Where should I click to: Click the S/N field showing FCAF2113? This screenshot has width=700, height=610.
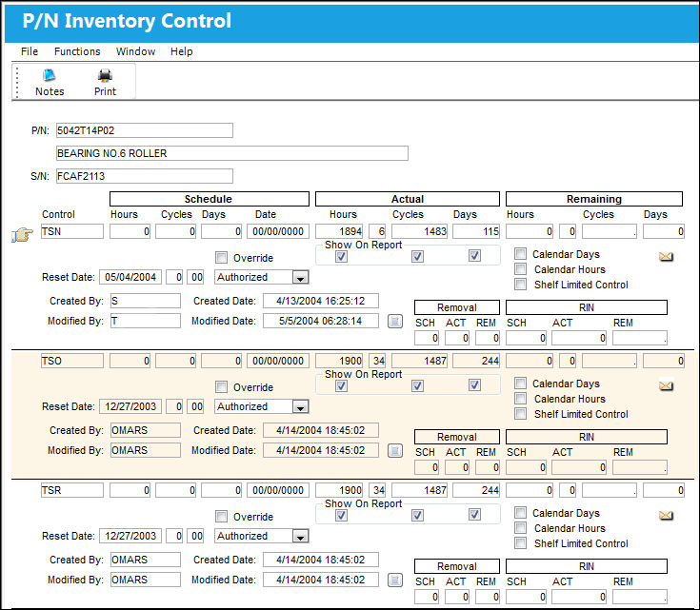(145, 176)
